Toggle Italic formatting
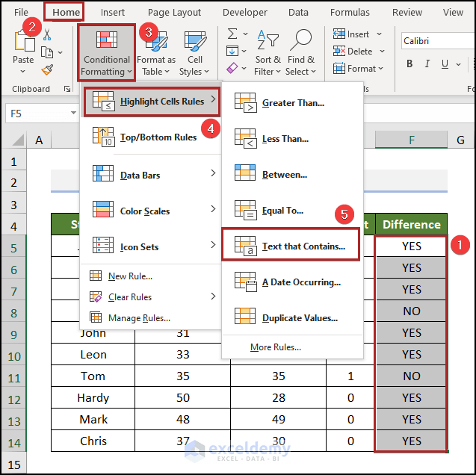This screenshot has width=476, height=475. 427,63
